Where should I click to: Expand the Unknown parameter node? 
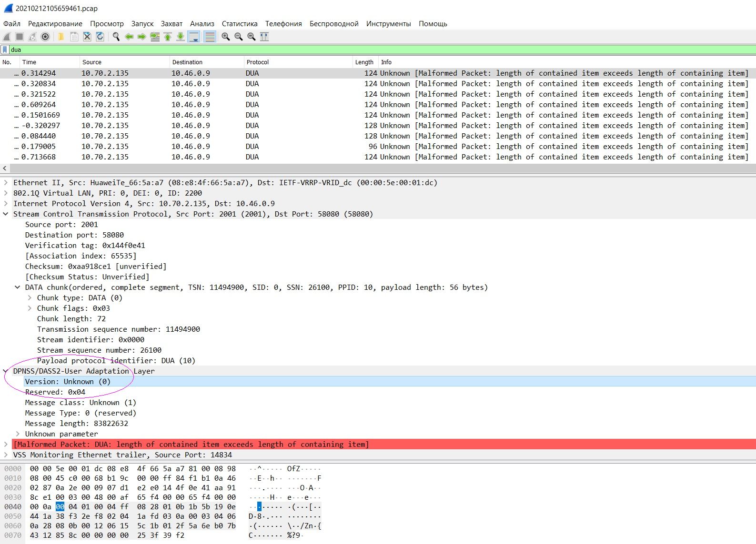18,434
